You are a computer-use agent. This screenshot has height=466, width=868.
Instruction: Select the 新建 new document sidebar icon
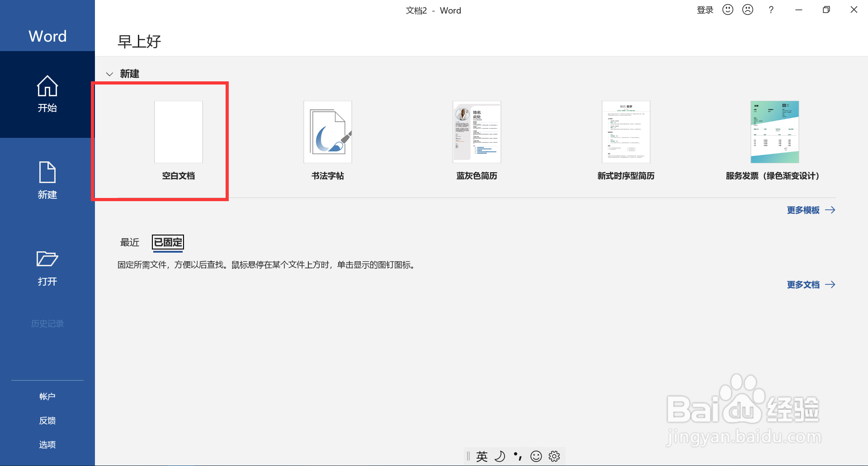point(47,181)
